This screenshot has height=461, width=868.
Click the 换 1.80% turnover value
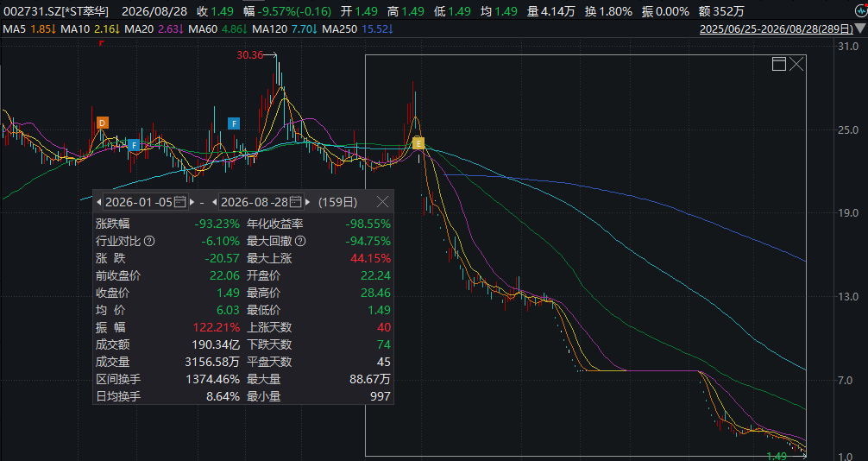(608, 11)
